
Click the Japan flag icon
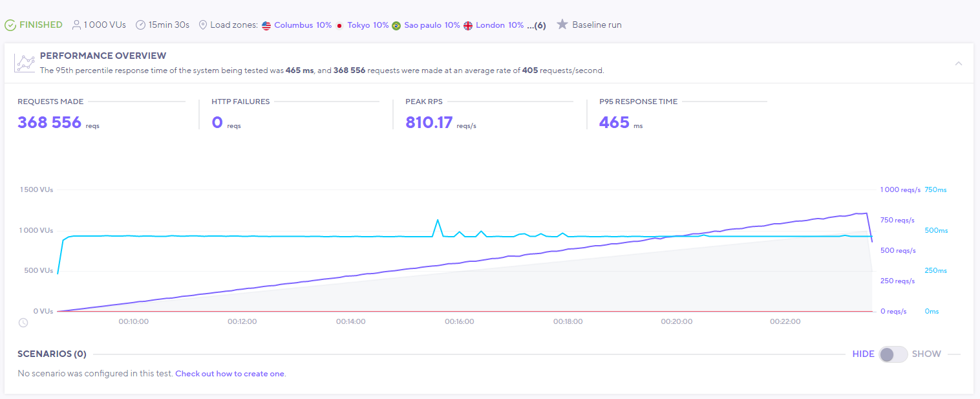[339, 25]
